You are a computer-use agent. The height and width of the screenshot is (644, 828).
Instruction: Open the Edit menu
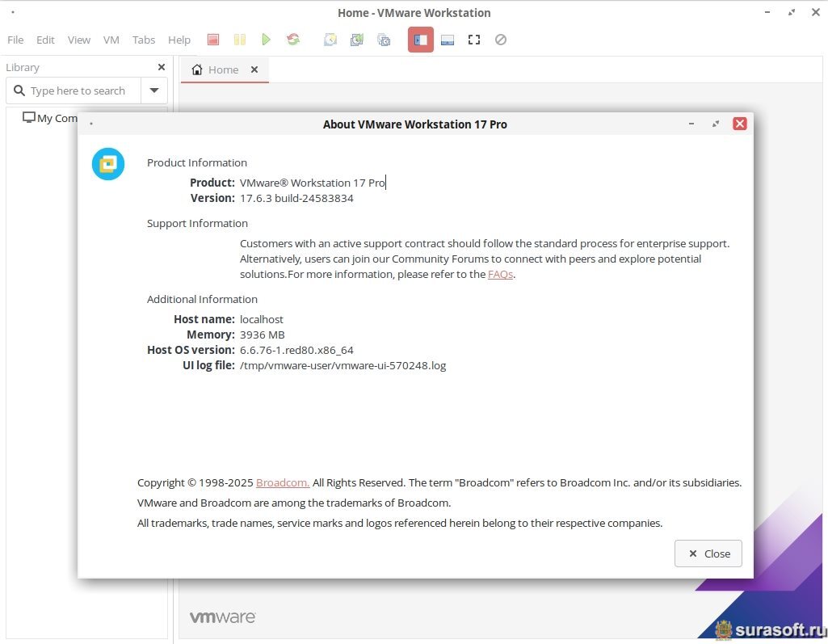tap(45, 40)
